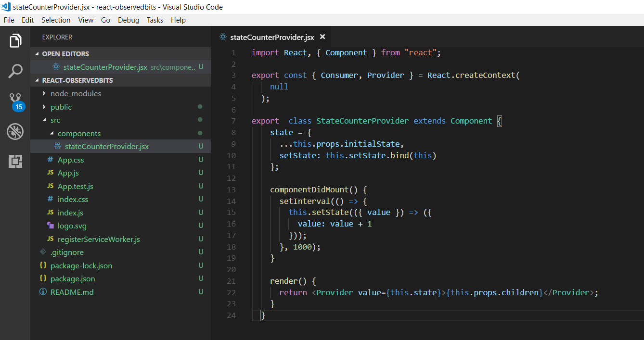Open README.md from the file tree
Image resolution: width=644 pixels, height=340 pixels.
pyautogui.click(x=72, y=292)
